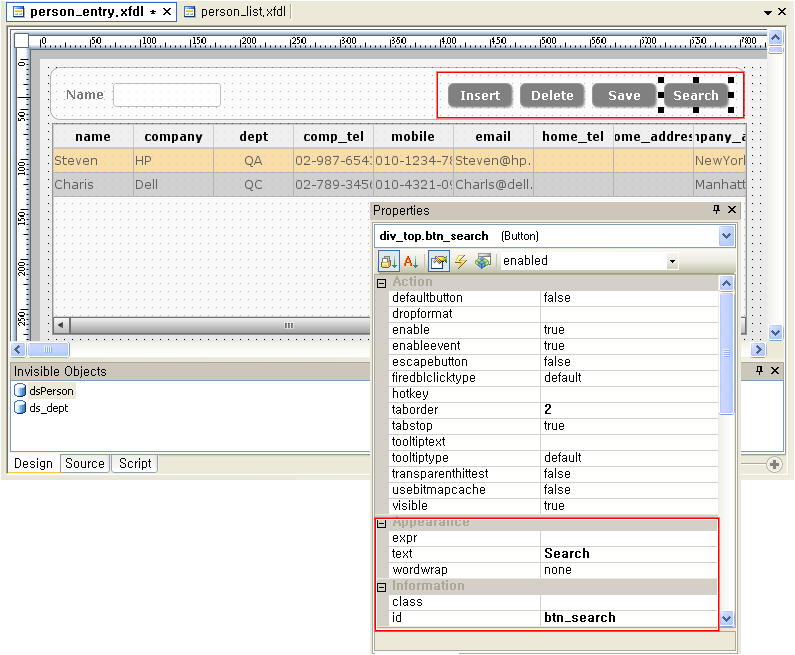Viewport: 795px width, 655px height.
Task: Sort properties alphabetically with A-Z icon
Action: [x=411, y=261]
